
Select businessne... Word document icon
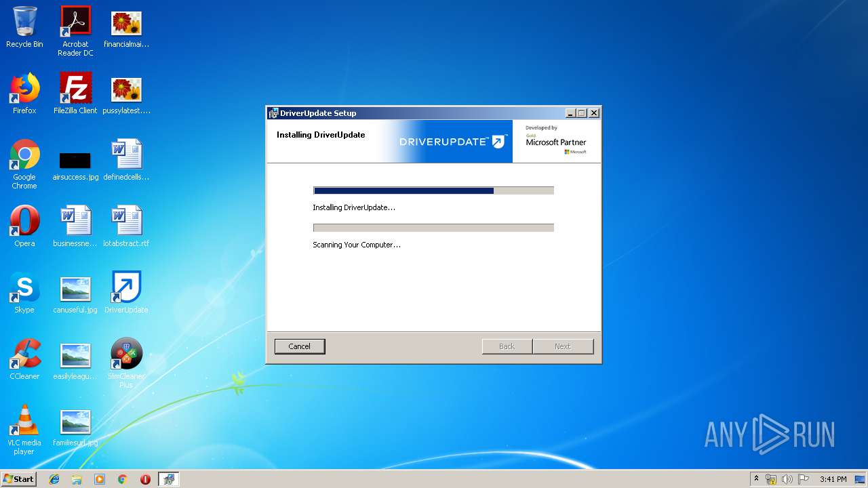(75, 226)
